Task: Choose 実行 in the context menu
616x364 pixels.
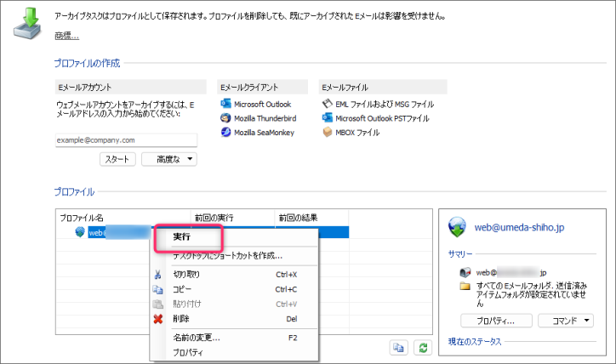Action: click(x=181, y=236)
